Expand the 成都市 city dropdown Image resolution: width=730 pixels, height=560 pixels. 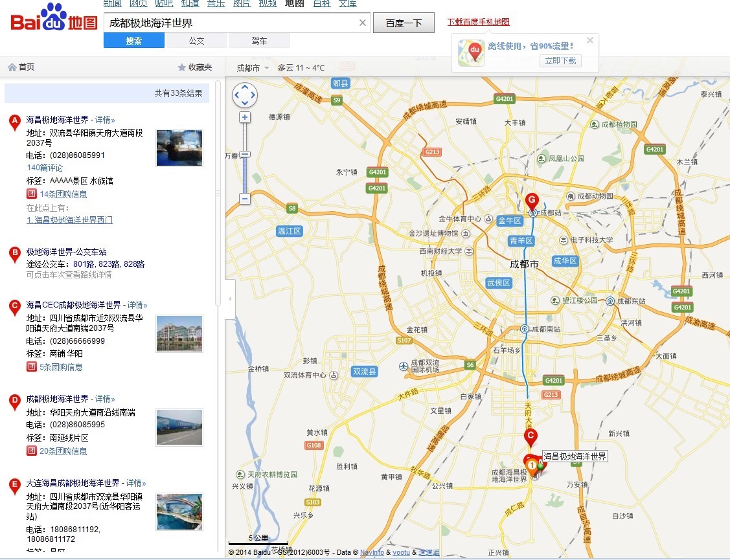pos(253,68)
